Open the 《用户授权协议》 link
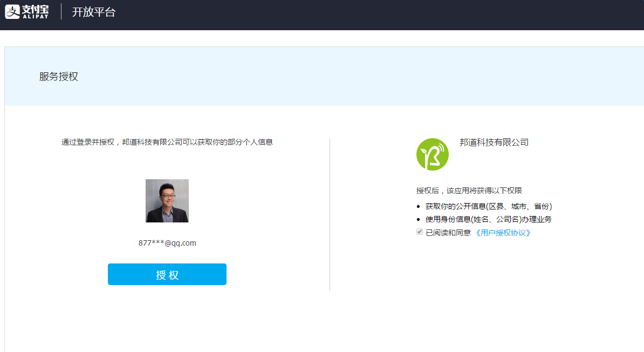 (503, 233)
